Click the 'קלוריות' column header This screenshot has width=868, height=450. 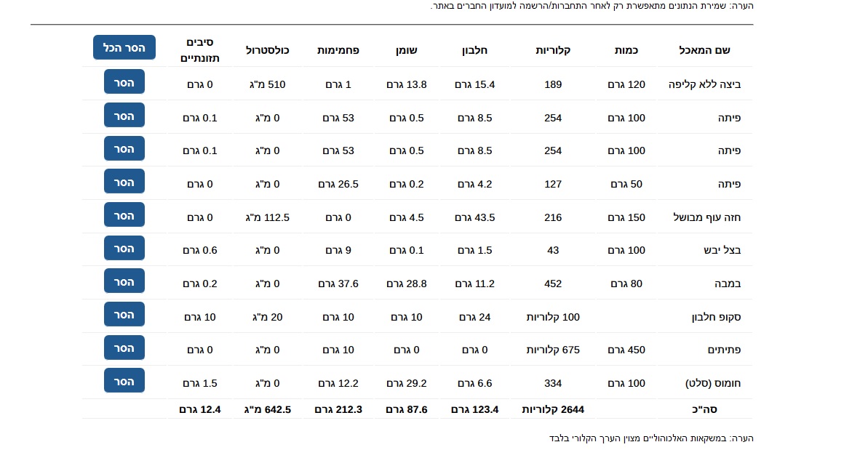[x=553, y=50]
